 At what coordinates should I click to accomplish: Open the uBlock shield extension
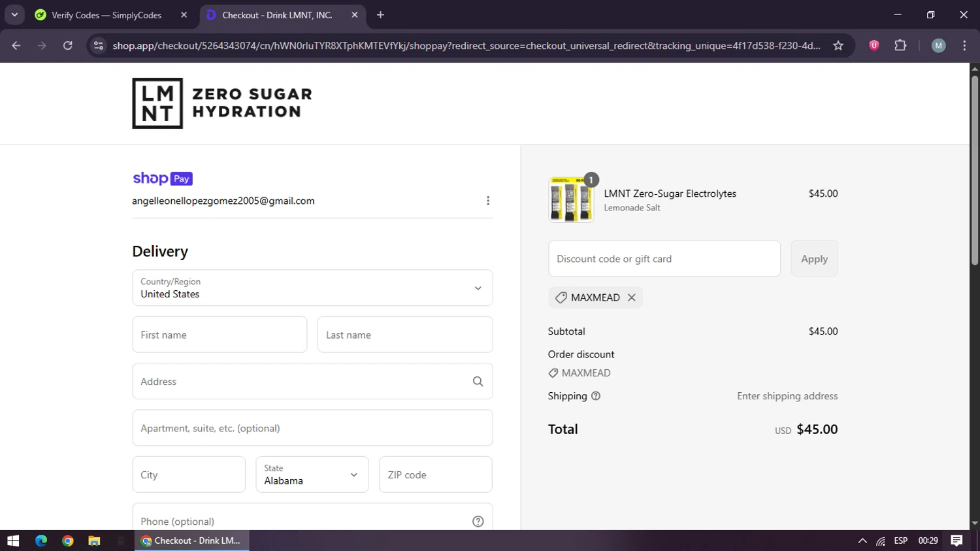tap(874, 46)
